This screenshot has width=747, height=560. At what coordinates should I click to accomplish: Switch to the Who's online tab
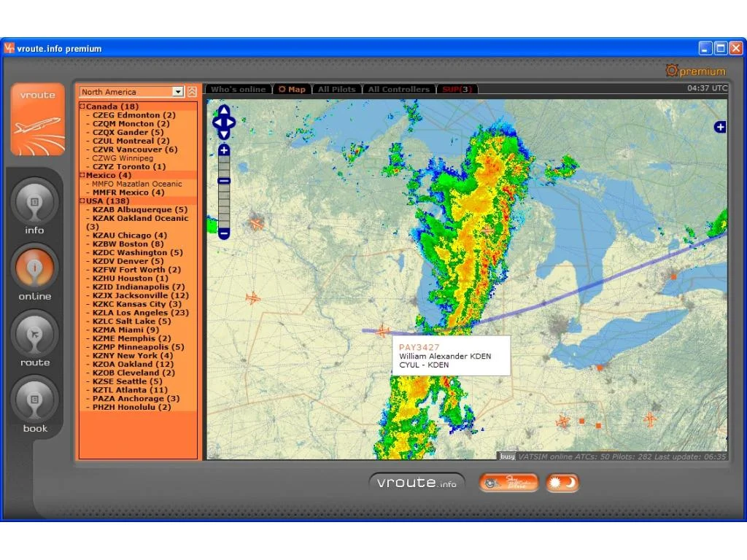[x=239, y=89]
